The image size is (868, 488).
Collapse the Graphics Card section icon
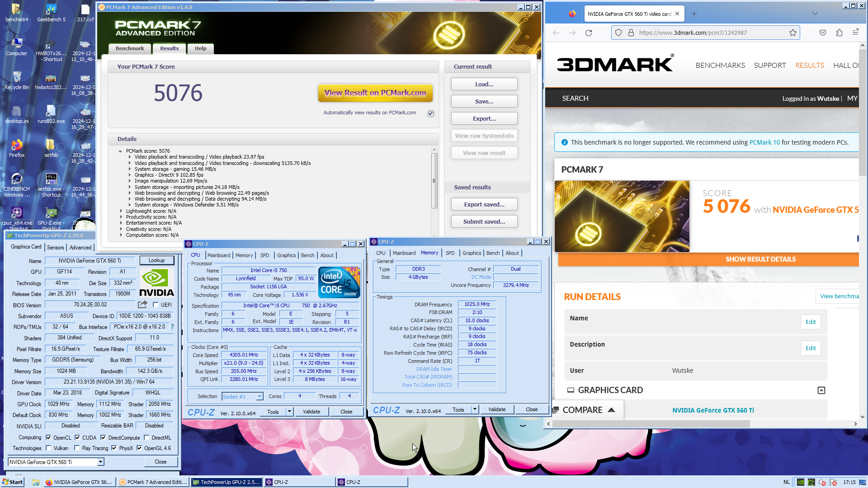821,390
